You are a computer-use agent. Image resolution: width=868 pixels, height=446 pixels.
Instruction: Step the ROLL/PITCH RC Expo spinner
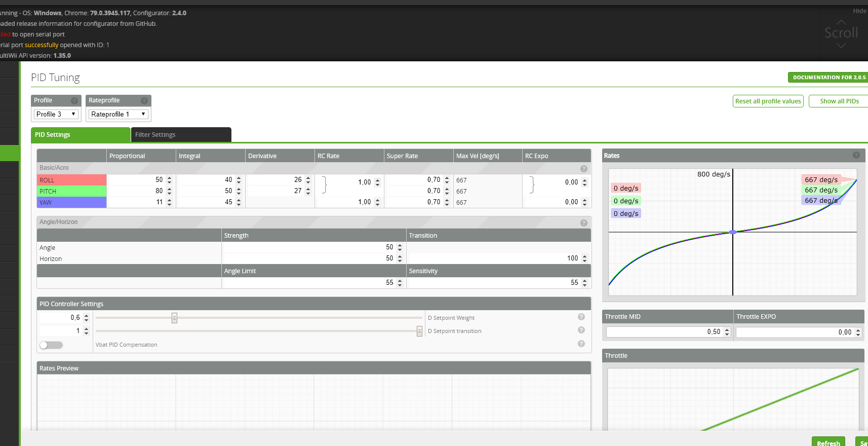(x=584, y=182)
